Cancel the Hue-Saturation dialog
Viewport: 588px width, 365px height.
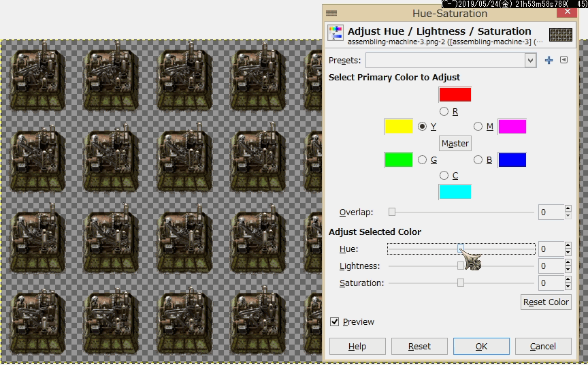point(543,346)
